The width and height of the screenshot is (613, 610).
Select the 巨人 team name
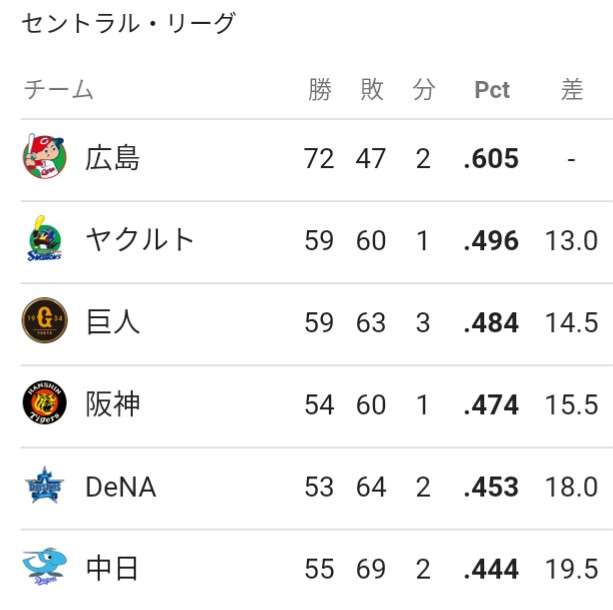(x=113, y=322)
